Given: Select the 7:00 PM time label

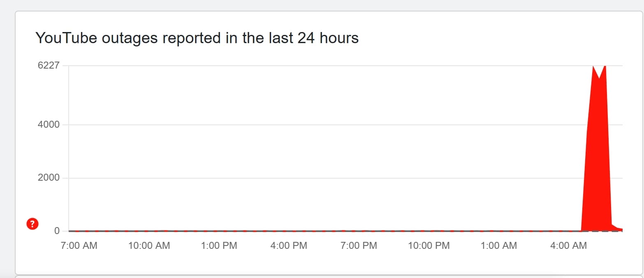Looking at the screenshot, I should [x=359, y=246].
